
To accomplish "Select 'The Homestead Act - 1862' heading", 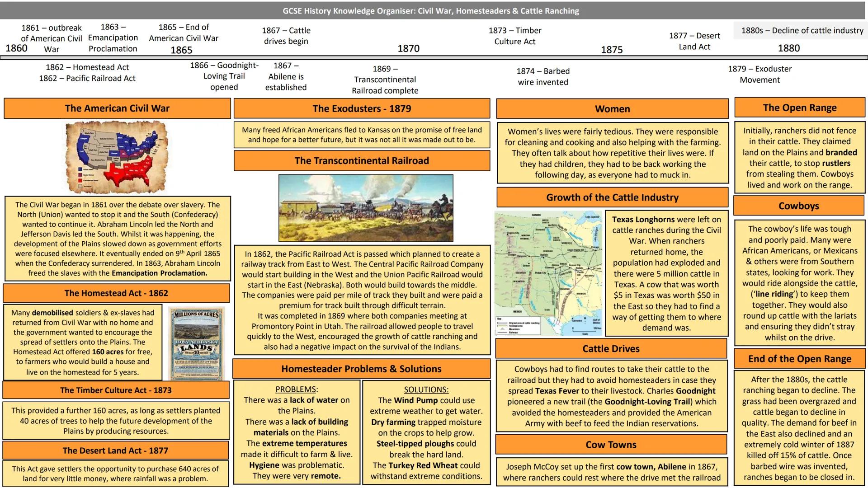I will (116, 293).
